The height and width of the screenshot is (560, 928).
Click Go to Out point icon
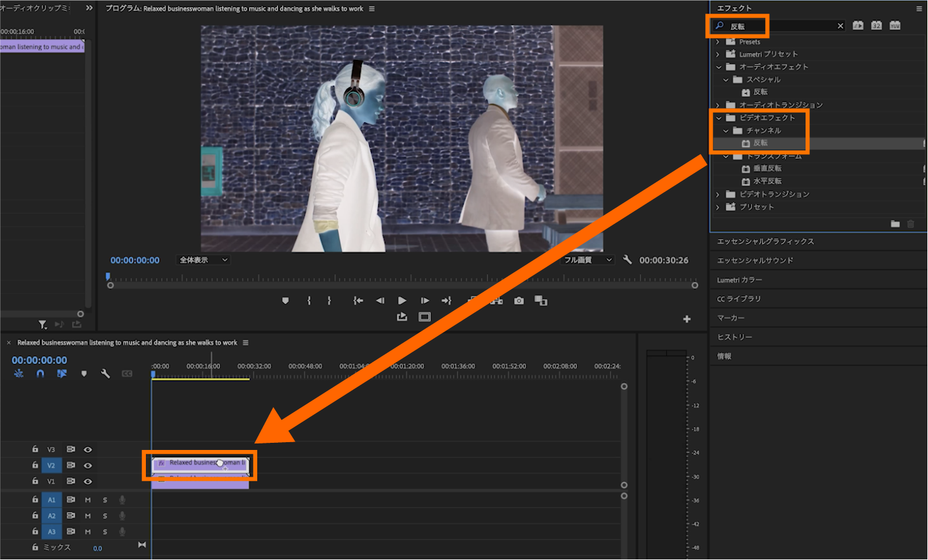[446, 301]
